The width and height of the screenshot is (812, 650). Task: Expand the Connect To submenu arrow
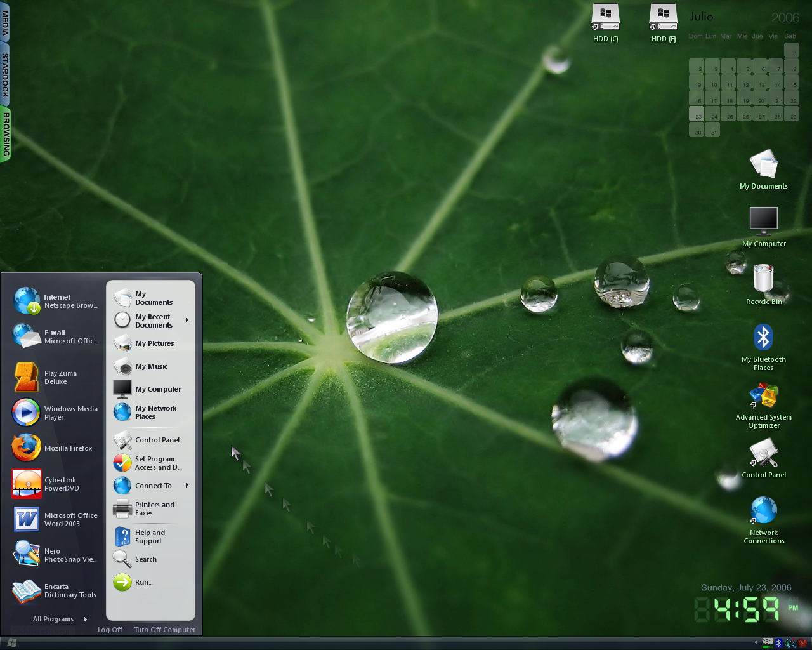click(x=187, y=486)
